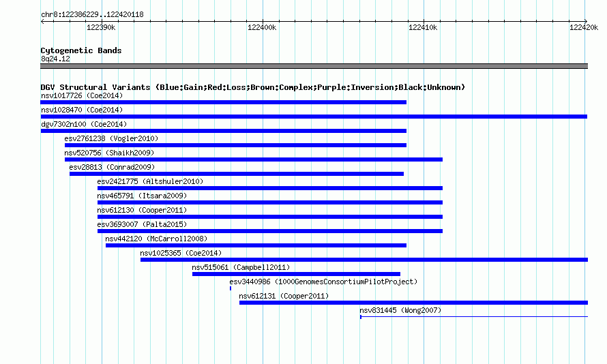The image size is (607, 364).
Task: Open esv28813 (Conrad2009) label
Action: 112,167
